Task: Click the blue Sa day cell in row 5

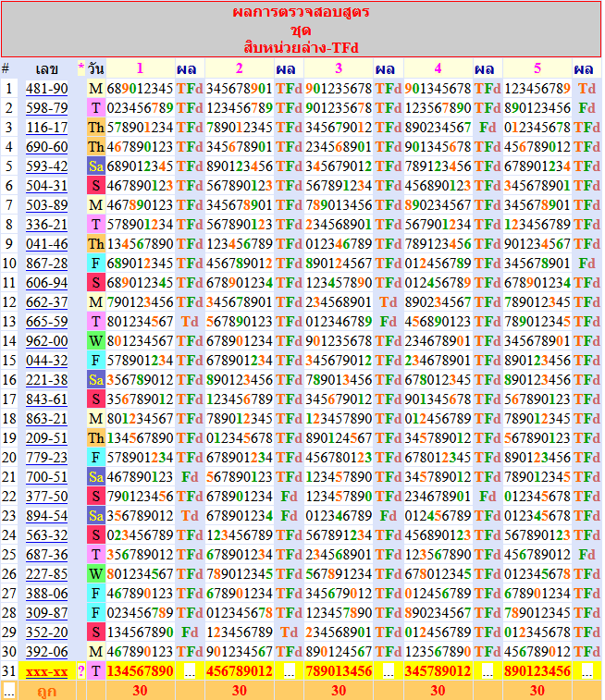Action: click(96, 166)
